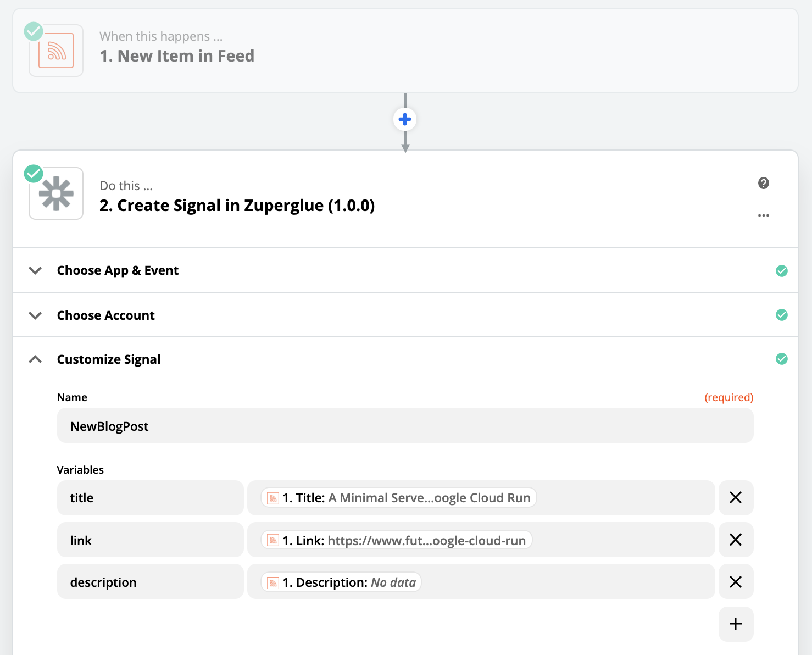Select the '1. Description: No data' pill

341,582
